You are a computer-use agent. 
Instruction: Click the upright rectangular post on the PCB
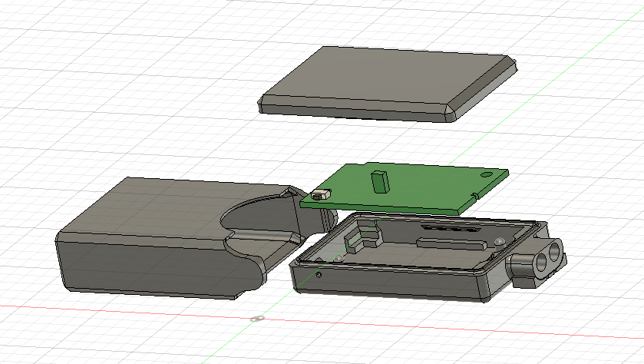coord(378,180)
